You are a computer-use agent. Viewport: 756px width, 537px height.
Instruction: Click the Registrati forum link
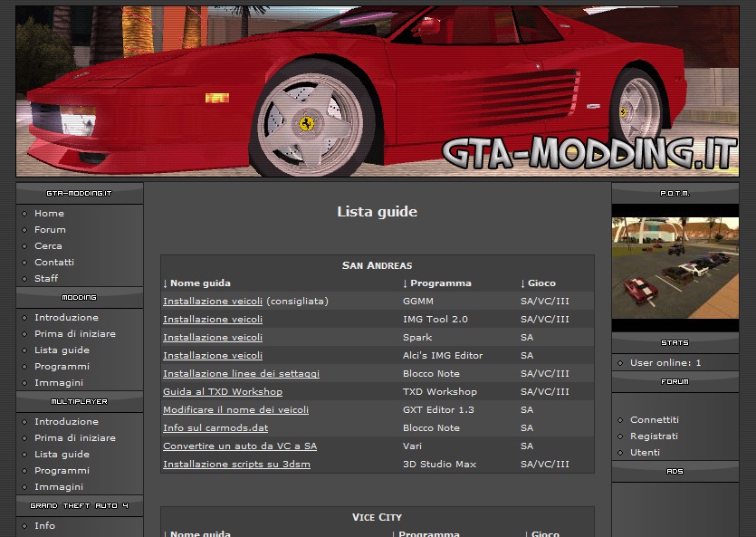click(x=654, y=436)
